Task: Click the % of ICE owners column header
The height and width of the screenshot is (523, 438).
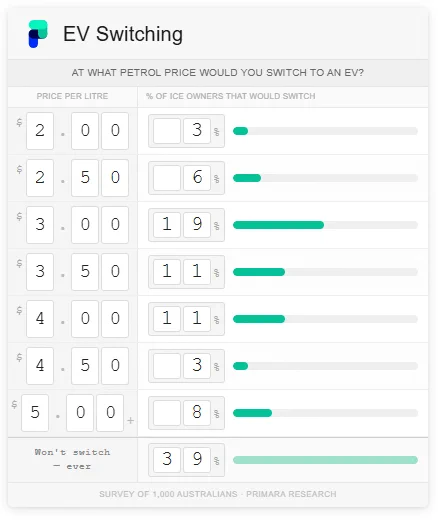Action: click(231, 96)
